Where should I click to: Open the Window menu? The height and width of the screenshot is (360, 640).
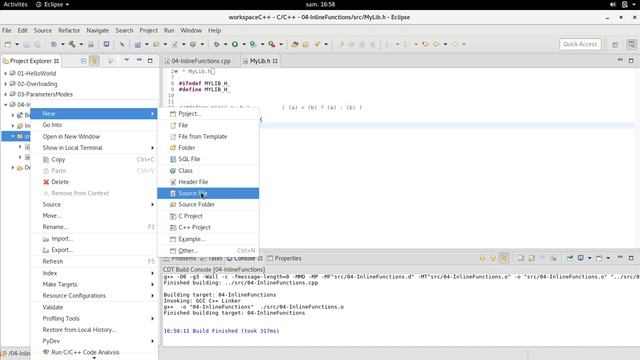(x=191, y=30)
